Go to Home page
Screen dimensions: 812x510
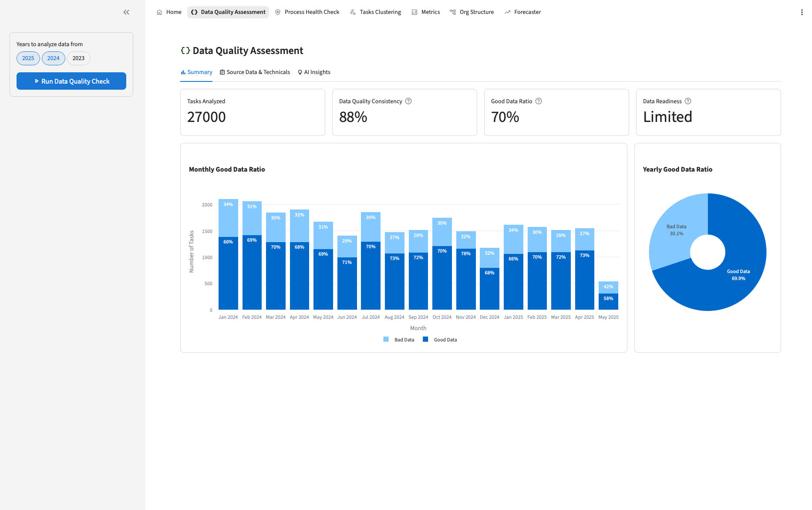169,12
